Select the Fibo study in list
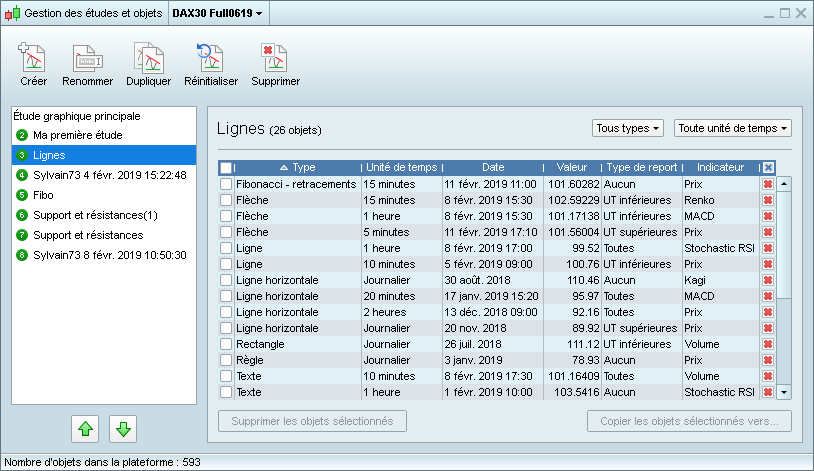Image resolution: width=814 pixels, height=471 pixels. click(43, 195)
